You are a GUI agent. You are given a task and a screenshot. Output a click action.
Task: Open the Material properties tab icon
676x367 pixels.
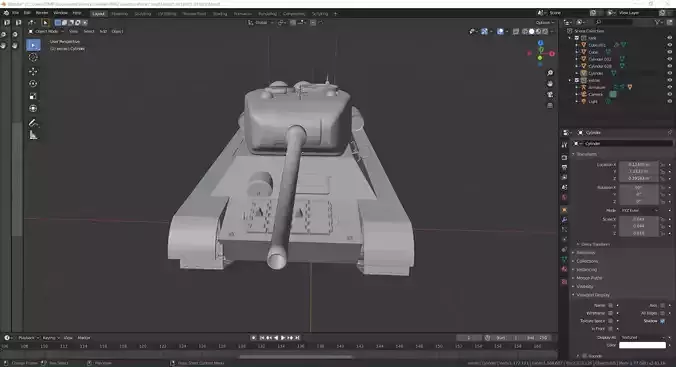[x=564, y=269]
